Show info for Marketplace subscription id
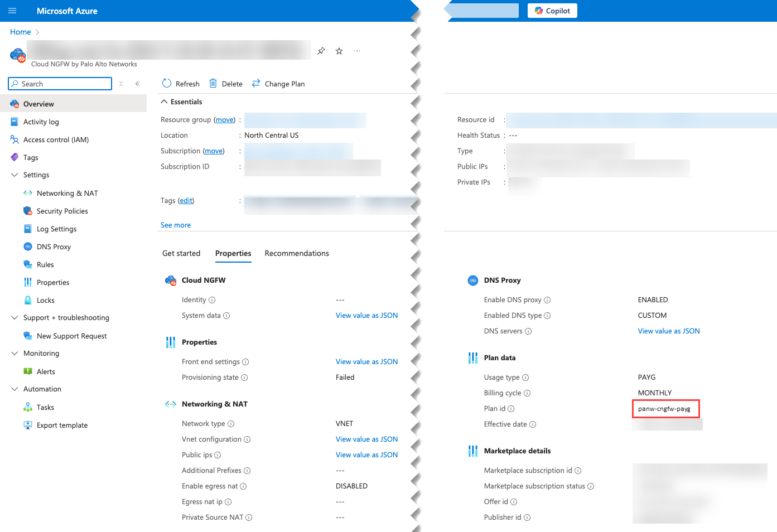The height and width of the screenshot is (532, 777). click(578, 471)
